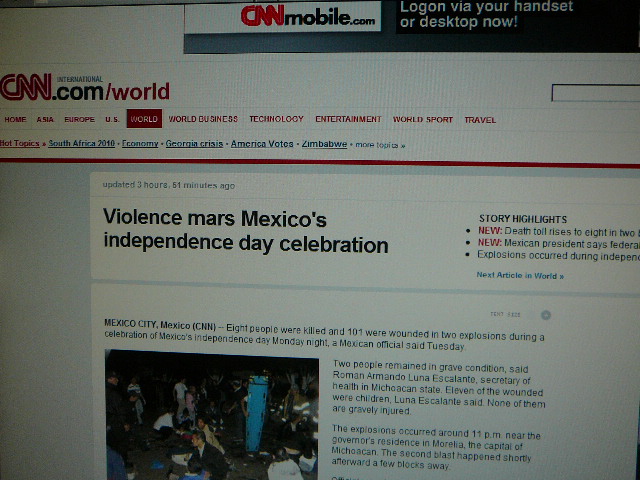640x480 pixels.
Task: Open WORLD BUSINESS section
Action: coord(203,119)
